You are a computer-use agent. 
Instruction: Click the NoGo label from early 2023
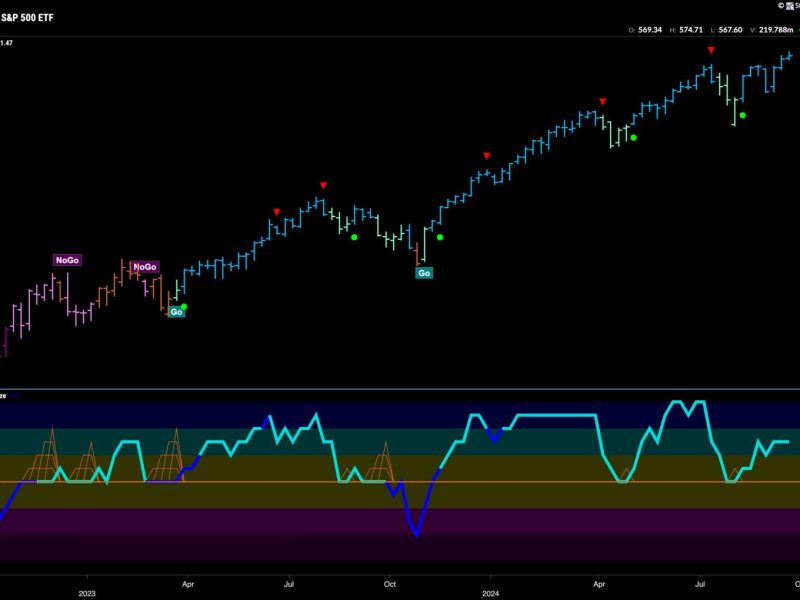145,267
